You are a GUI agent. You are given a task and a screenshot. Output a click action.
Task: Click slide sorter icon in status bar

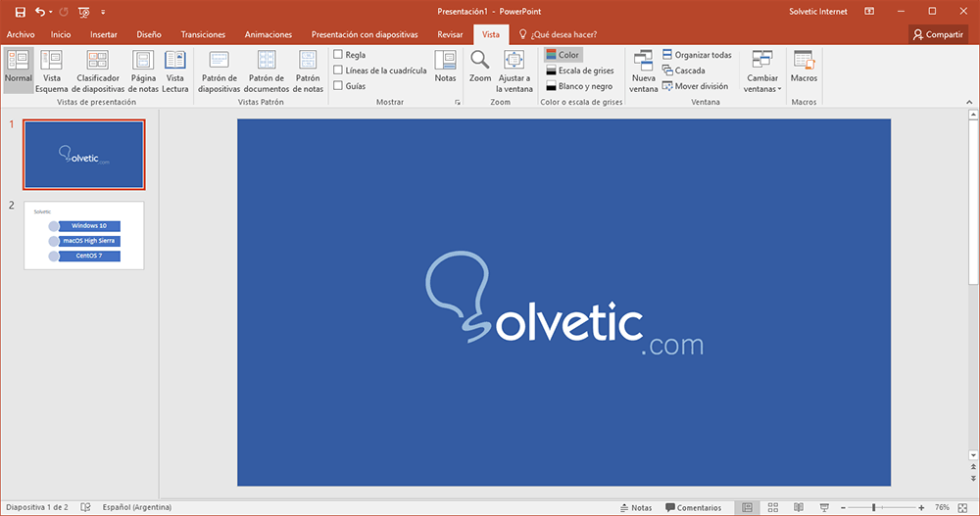(773, 507)
